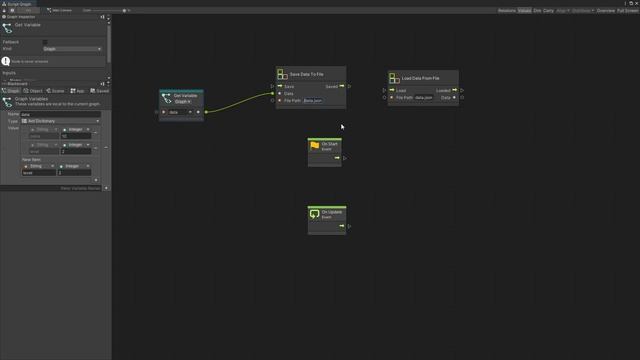Click the Graph Inspector Get Variable icon
640x360 pixels.
coord(7,28)
